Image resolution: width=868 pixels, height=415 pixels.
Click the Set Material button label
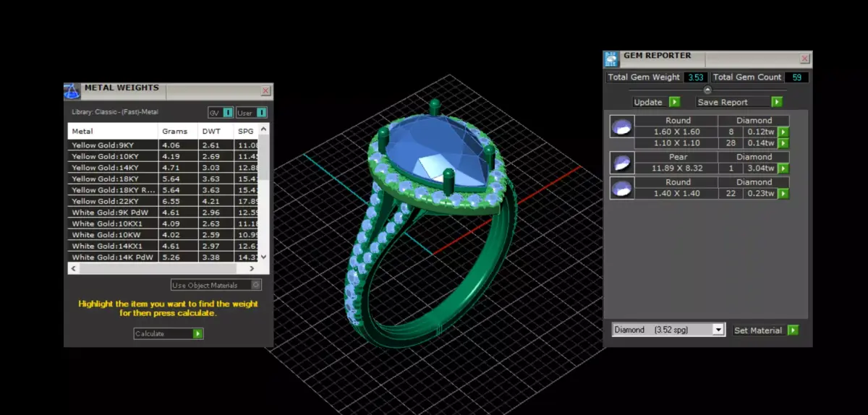(758, 330)
